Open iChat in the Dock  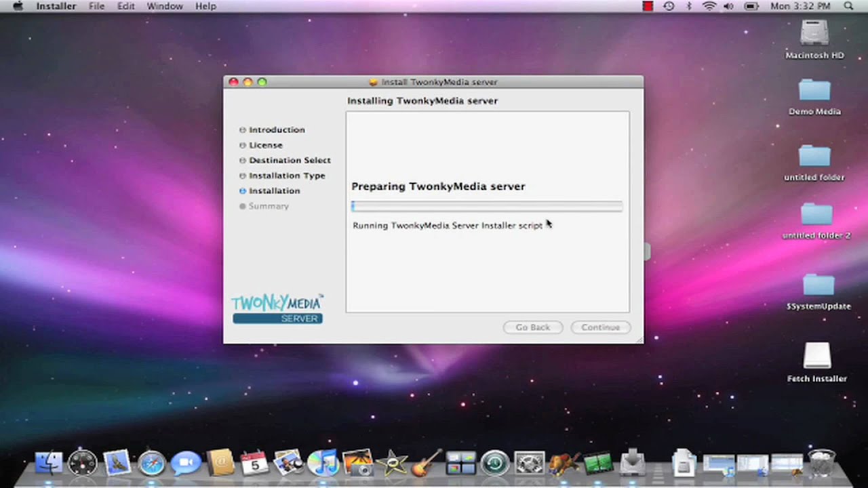(x=186, y=464)
